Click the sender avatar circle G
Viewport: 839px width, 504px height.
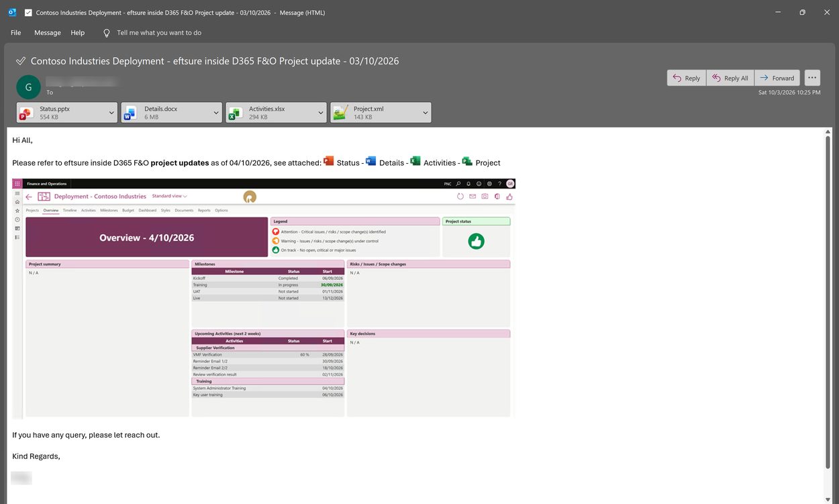(28, 87)
